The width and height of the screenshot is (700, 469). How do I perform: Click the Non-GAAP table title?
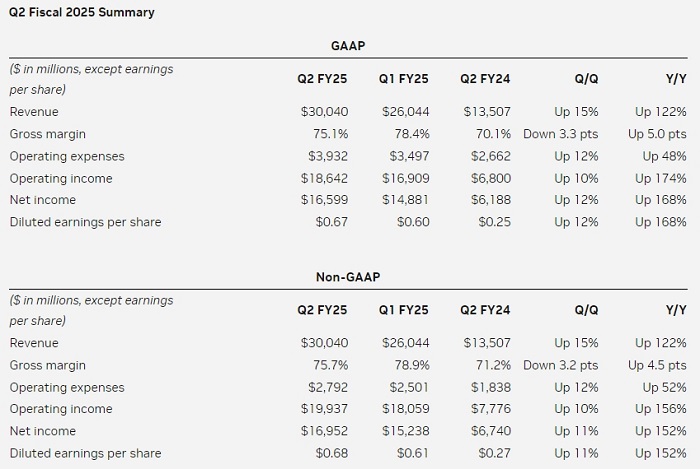click(x=347, y=277)
